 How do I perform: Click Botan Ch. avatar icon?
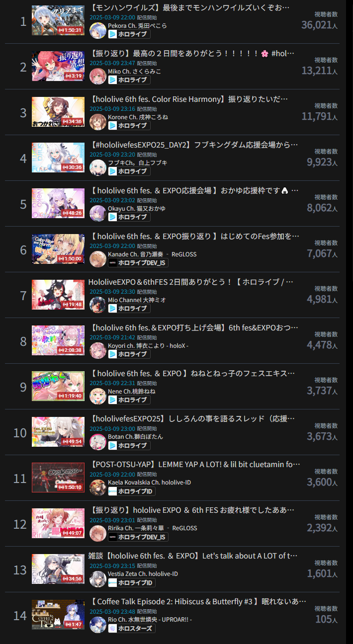click(x=97, y=441)
